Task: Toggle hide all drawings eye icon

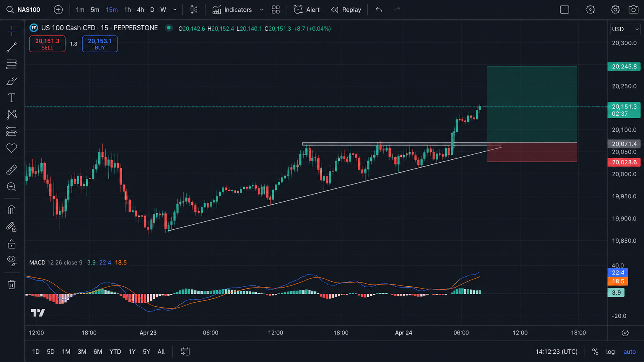Action: [x=12, y=261]
